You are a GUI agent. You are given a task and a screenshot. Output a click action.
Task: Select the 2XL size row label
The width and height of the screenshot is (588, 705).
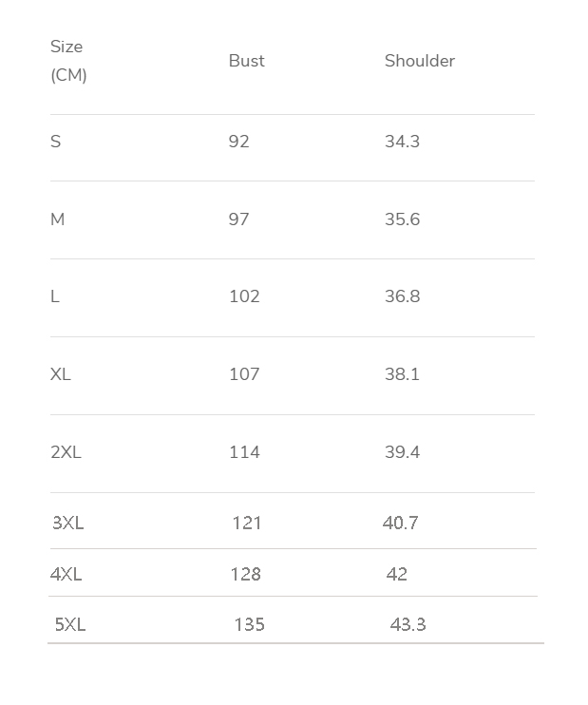coord(66,452)
